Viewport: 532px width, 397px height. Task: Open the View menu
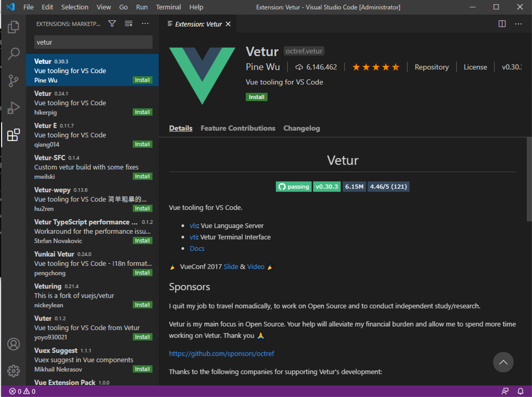click(x=104, y=7)
